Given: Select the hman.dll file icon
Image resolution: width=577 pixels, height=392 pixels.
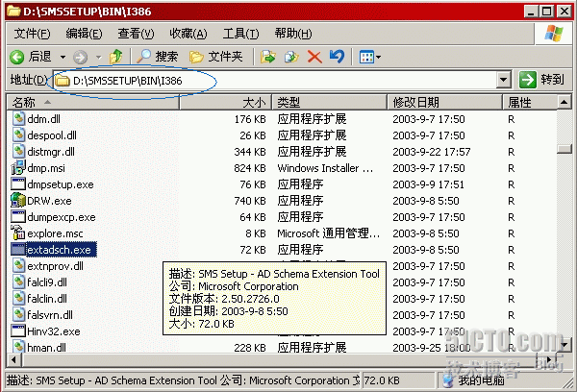Looking at the screenshot, I should [x=18, y=347].
